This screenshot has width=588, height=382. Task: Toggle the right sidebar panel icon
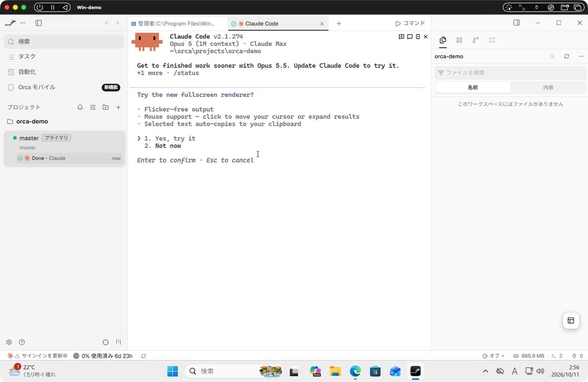516,23
